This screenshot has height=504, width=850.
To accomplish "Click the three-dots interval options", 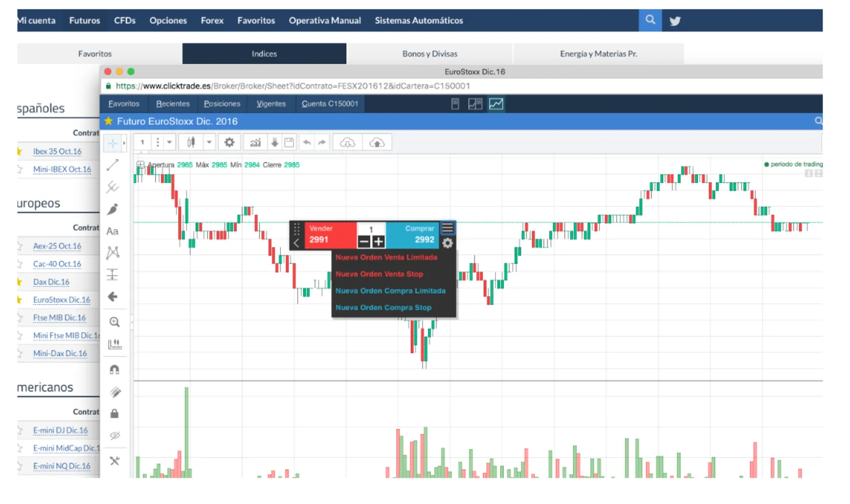I will pyautogui.click(x=158, y=142).
